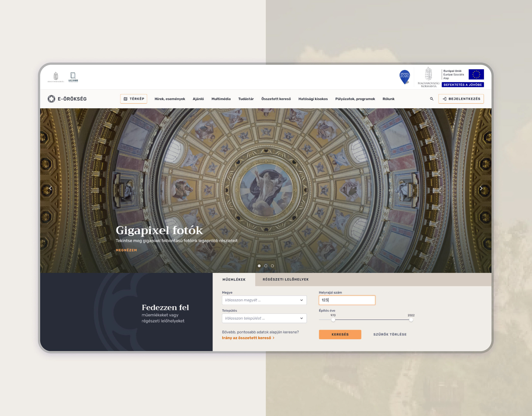The image size is (532, 416).
Task: Select the first carousel slide dot
Action: click(259, 266)
